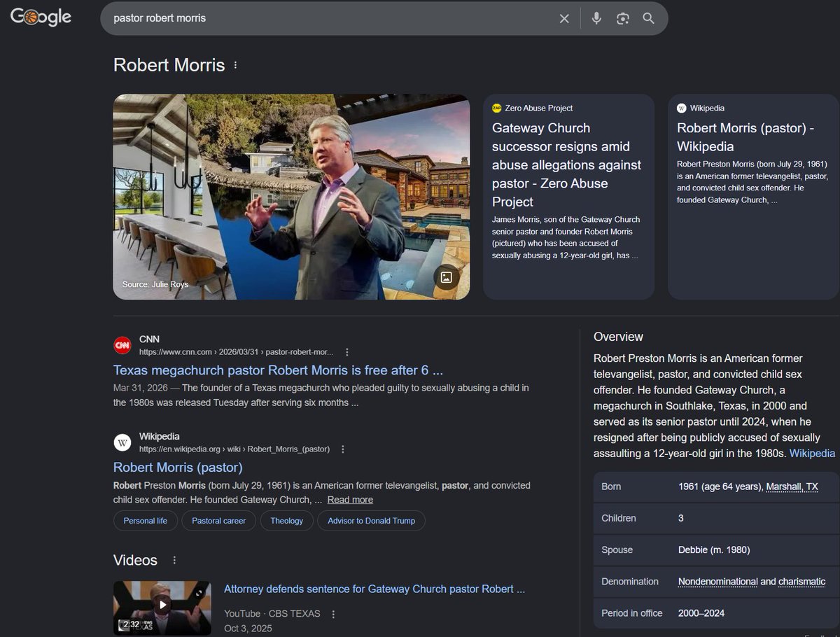Click Zero Abuse Project source icon
840x637 pixels.
pyautogui.click(x=497, y=108)
